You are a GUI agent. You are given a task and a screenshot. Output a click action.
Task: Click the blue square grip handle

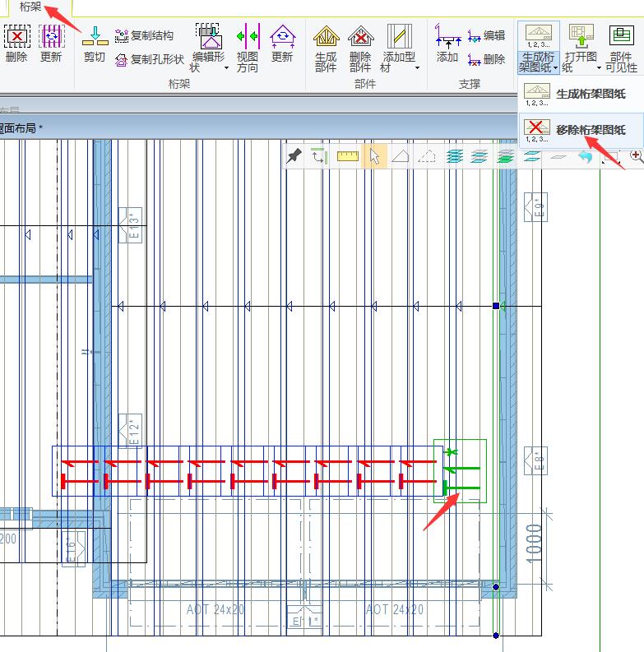pyautogui.click(x=496, y=306)
